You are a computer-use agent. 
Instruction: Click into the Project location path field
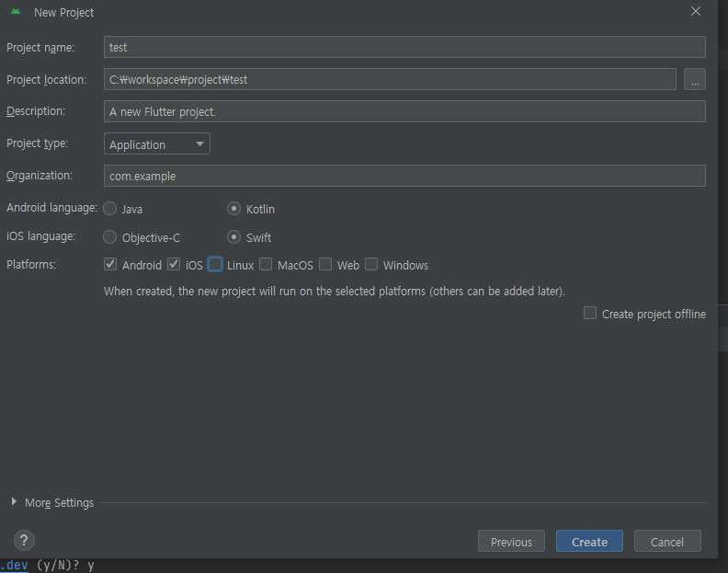[390, 79]
